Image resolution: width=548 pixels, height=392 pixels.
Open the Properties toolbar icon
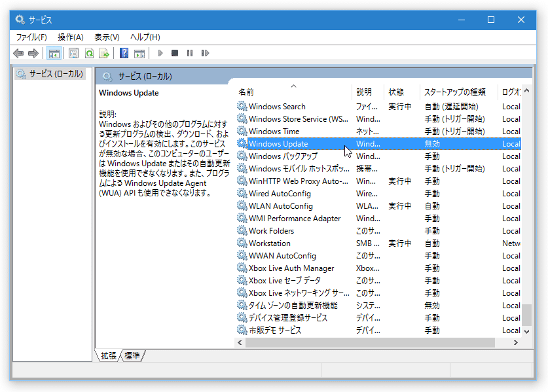click(73, 53)
